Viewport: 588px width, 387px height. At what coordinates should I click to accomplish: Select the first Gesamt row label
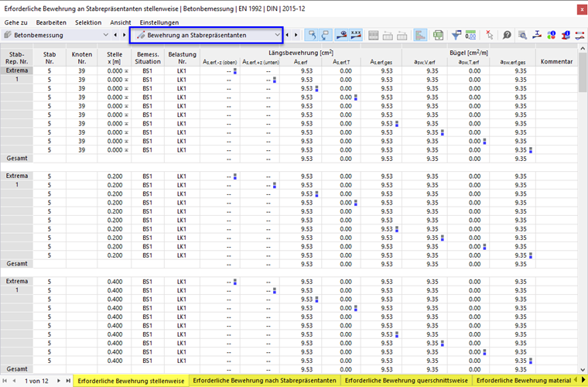coord(17,158)
